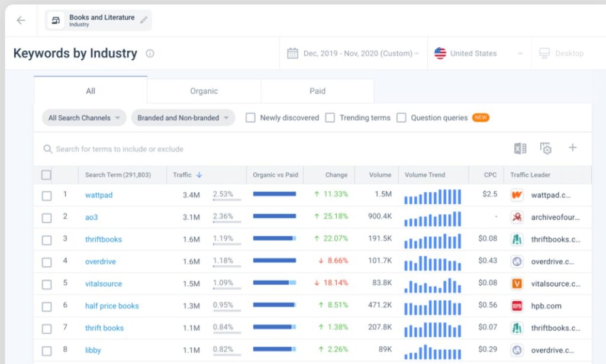The height and width of the screenshot is (364, 606).
Task: Open the United States country dropdown
Action: pyautogui.click(x=479, y=53)
